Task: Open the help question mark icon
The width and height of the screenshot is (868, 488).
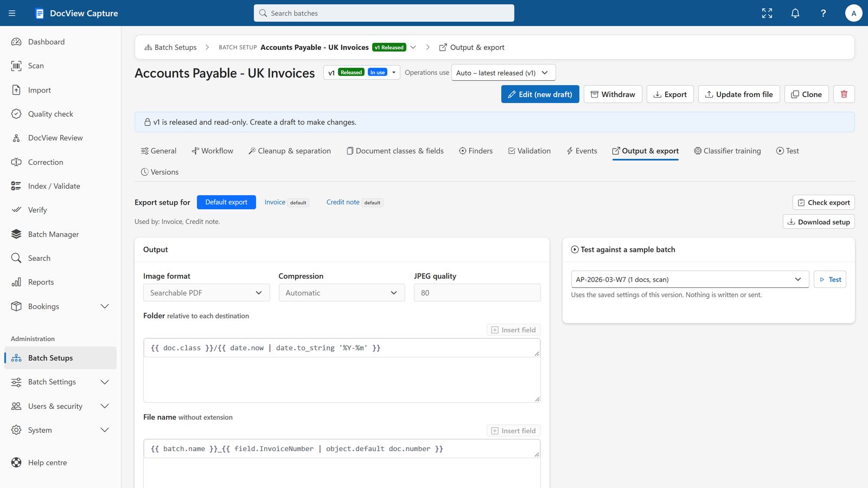Action: point(824,13)
